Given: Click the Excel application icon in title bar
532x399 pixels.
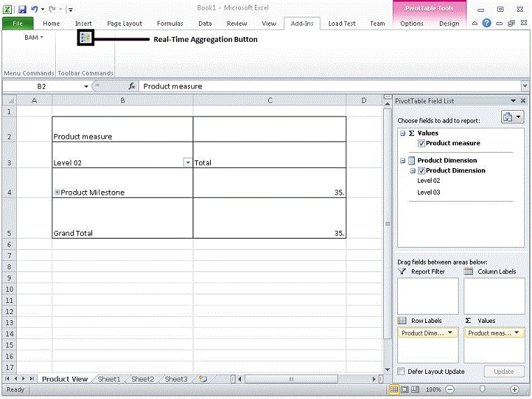Looking at the screenshot, I should [x=8, y=9].
